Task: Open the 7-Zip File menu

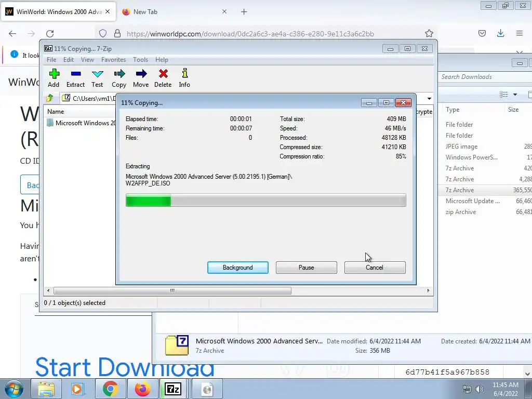Action: 51,60
